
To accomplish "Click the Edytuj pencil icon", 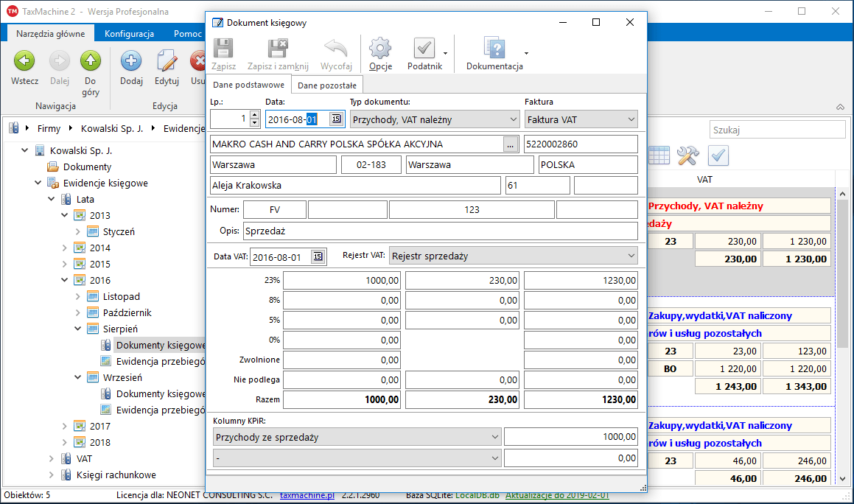I will (167, 62).
